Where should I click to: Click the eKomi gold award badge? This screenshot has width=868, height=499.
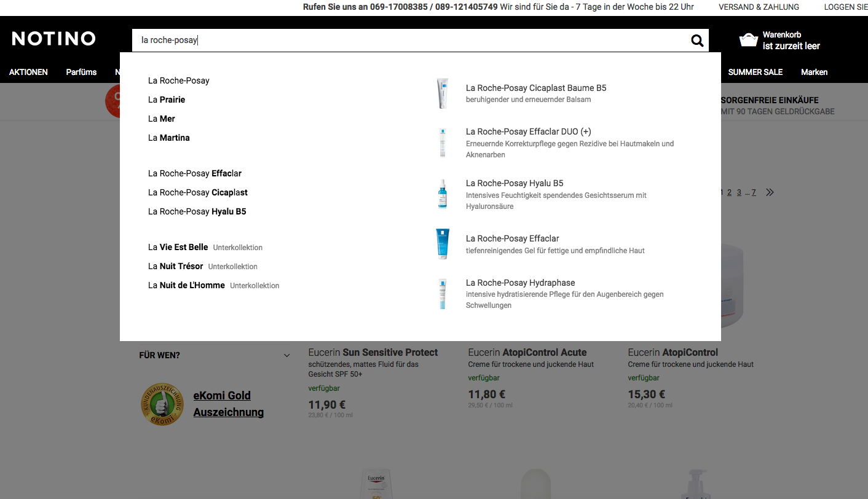point(162,404)
